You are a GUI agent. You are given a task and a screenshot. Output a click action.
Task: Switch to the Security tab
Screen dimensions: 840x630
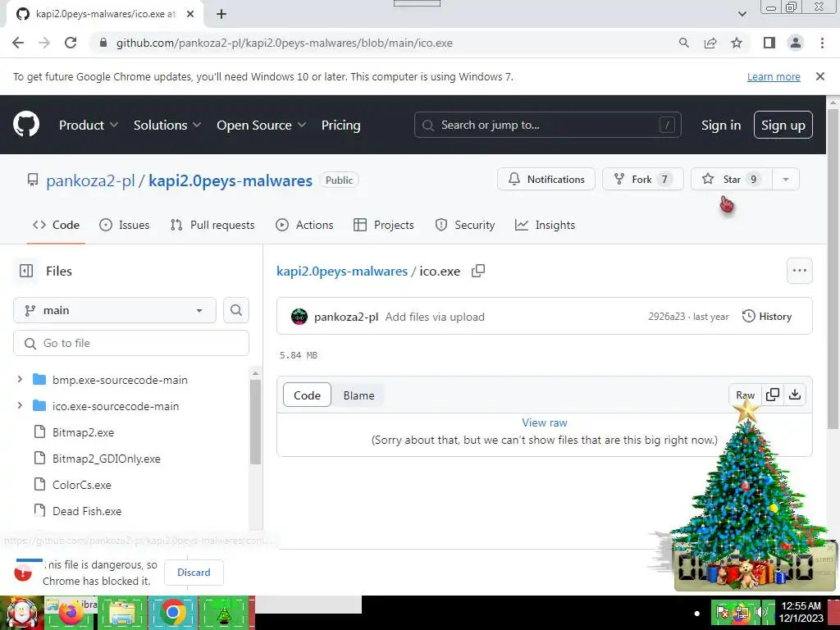465,225
